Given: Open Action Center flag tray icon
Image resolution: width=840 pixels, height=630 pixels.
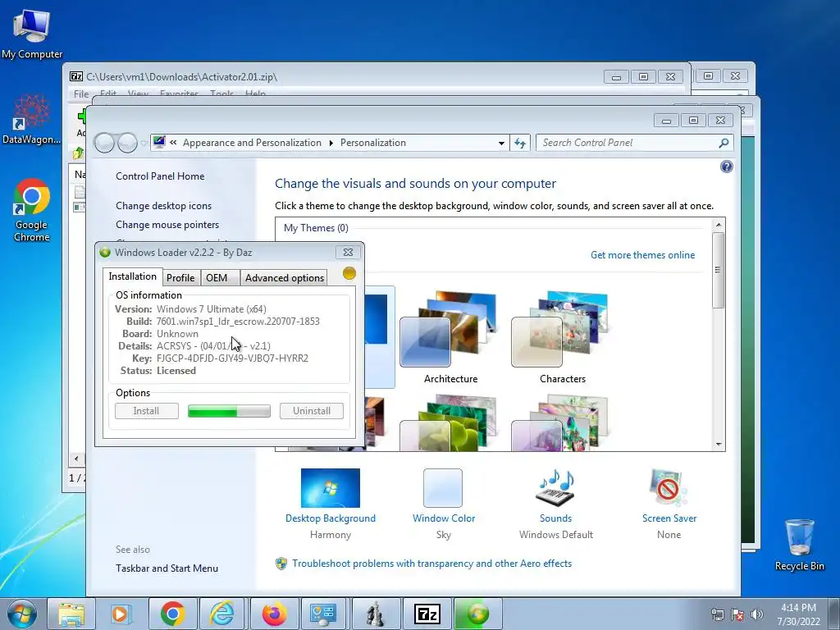Looking at the screenshot, I should [737, 614].
